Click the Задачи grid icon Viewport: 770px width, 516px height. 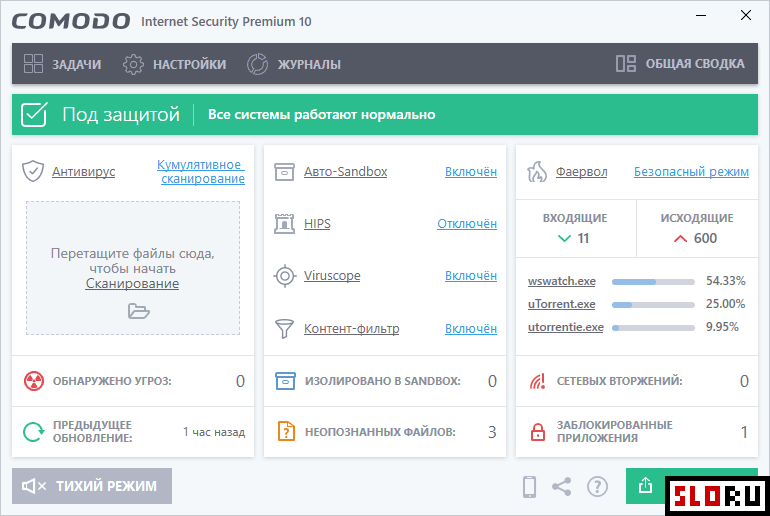33,64
